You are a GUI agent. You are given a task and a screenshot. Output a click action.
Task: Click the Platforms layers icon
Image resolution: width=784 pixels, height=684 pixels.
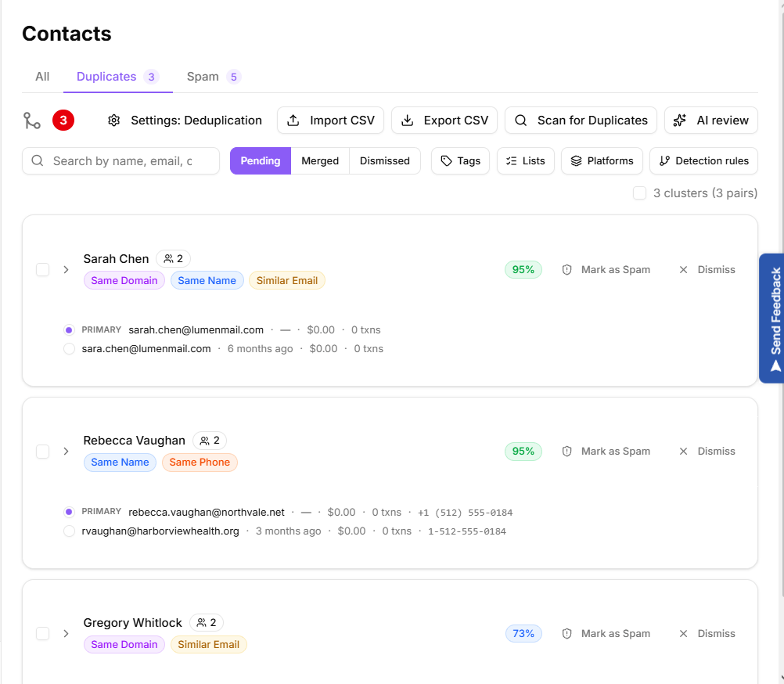point(577,161)
